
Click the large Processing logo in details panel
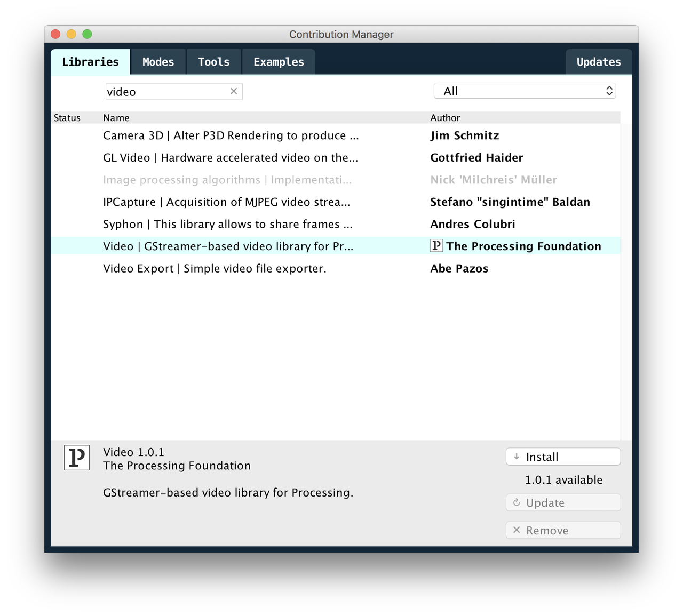point(77,458)
